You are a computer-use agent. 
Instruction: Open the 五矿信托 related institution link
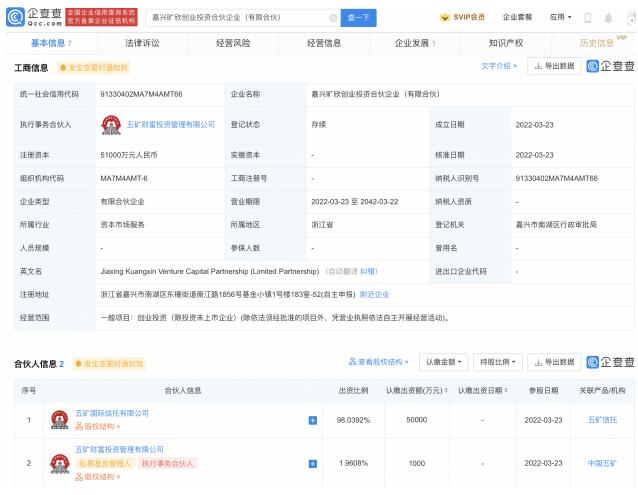pos(602,420)
